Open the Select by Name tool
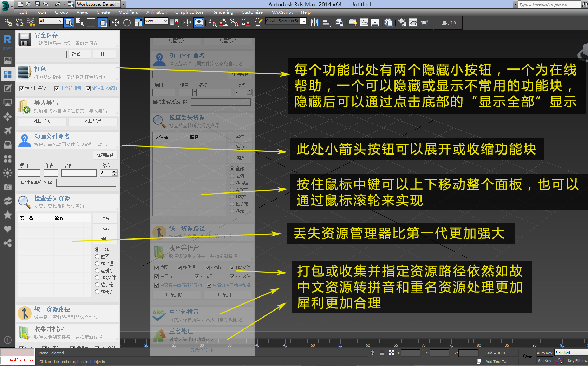The image size is (588, 366). click(80, 22)
